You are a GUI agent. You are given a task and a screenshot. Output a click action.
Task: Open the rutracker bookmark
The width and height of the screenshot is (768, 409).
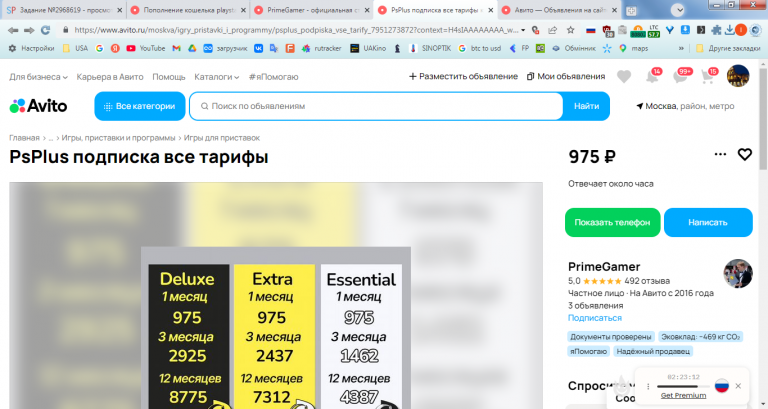coord(321,48)
